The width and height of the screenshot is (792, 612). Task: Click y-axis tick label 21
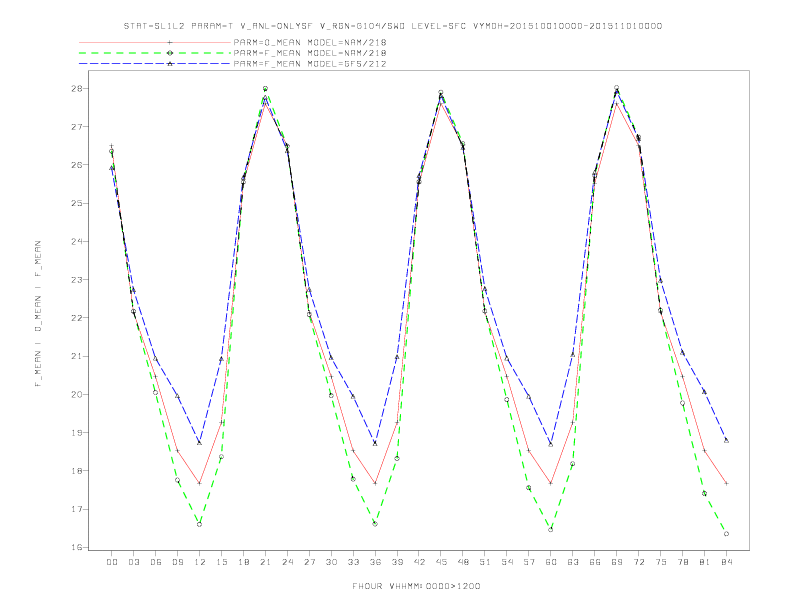click(76, 356)
